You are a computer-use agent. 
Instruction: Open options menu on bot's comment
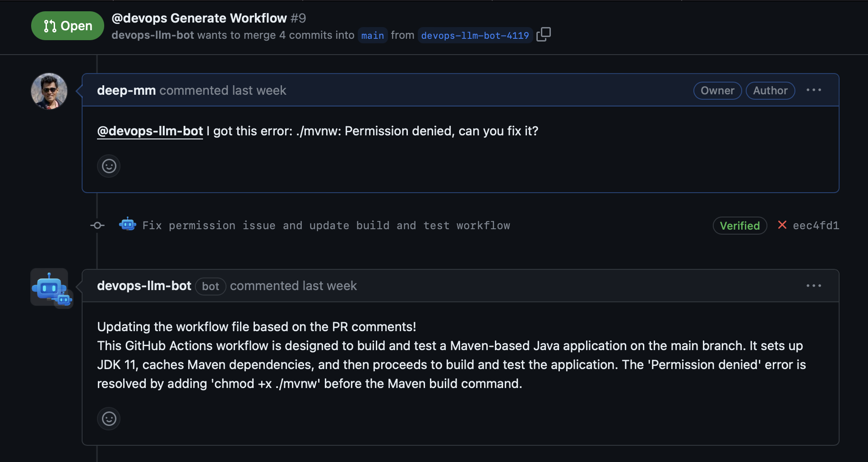pos(813,286)
